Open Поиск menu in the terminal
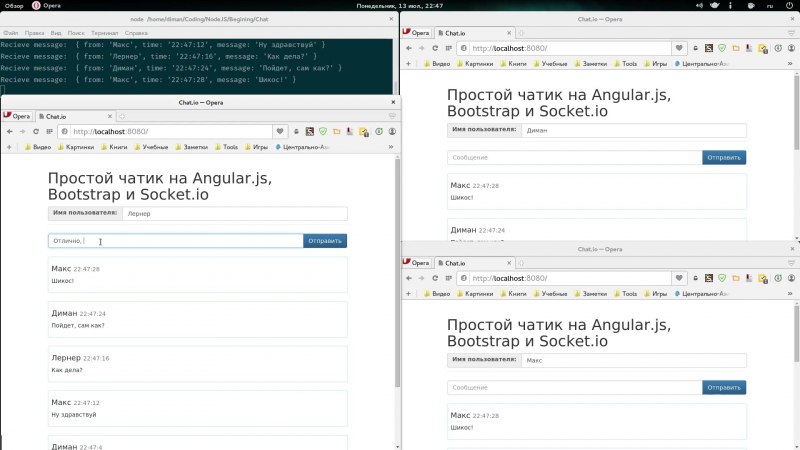Viewport: 800px width, 450px height. [x=76, y=33]
